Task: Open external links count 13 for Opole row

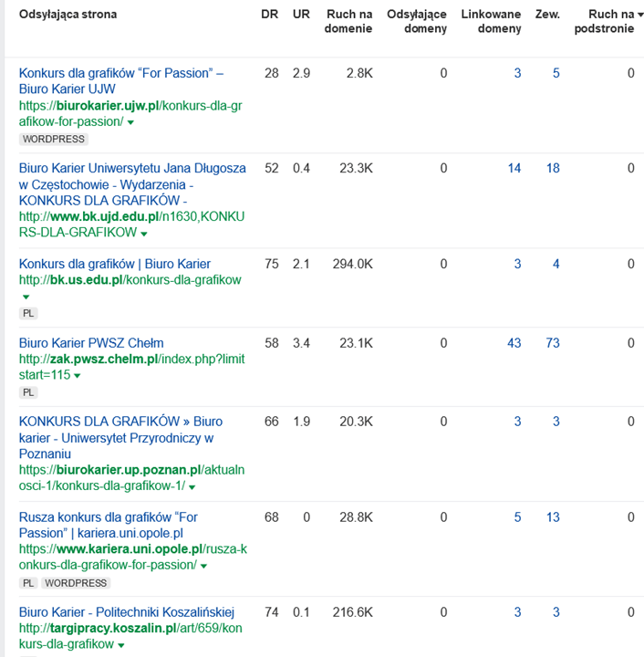Action: click(x=553, y=517)
